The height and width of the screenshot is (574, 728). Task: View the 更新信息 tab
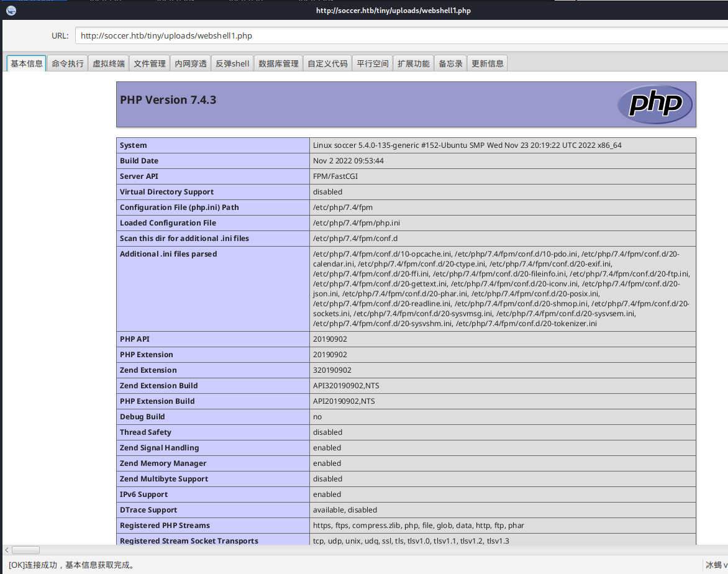tap(488, 63)
